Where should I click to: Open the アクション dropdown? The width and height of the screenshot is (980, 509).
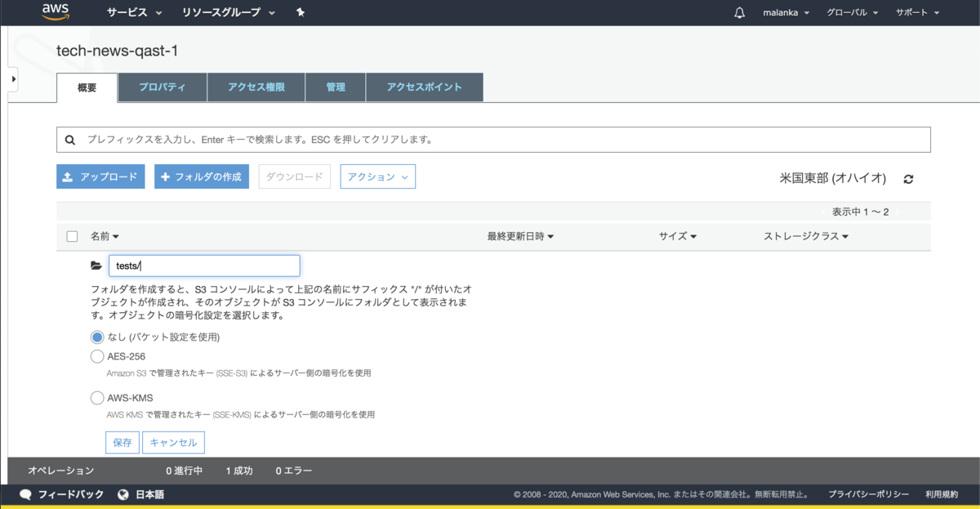pos(377,176)
